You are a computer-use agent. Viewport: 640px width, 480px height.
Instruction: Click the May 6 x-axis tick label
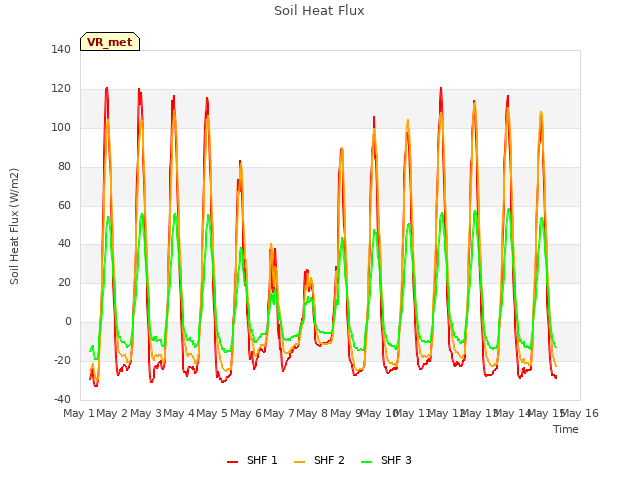pyautogui.click(x=246, y=413)
